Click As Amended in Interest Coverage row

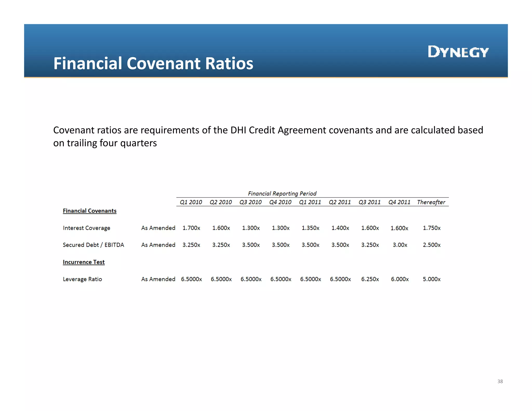[x=158, y=228]
